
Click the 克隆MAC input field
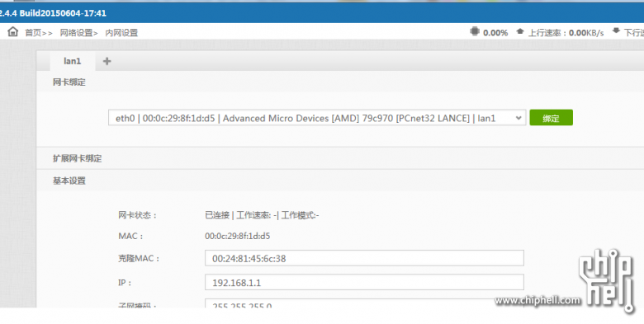(364, 258)
